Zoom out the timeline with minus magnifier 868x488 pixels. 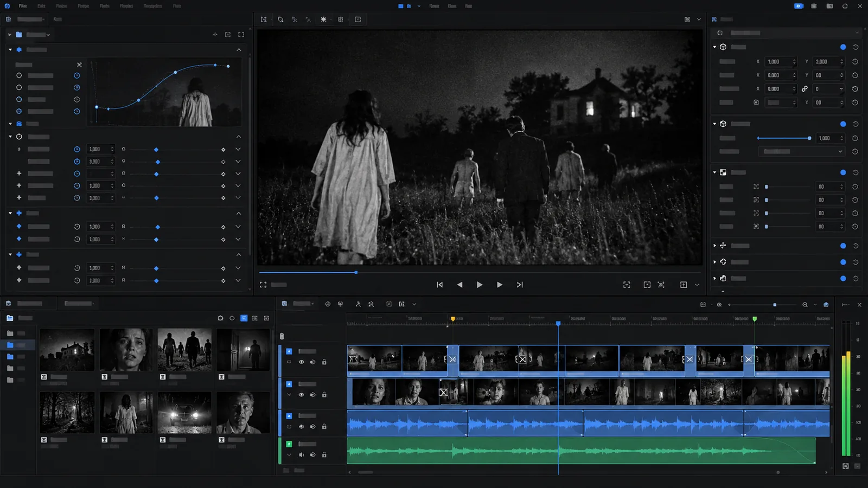[719, 305]
